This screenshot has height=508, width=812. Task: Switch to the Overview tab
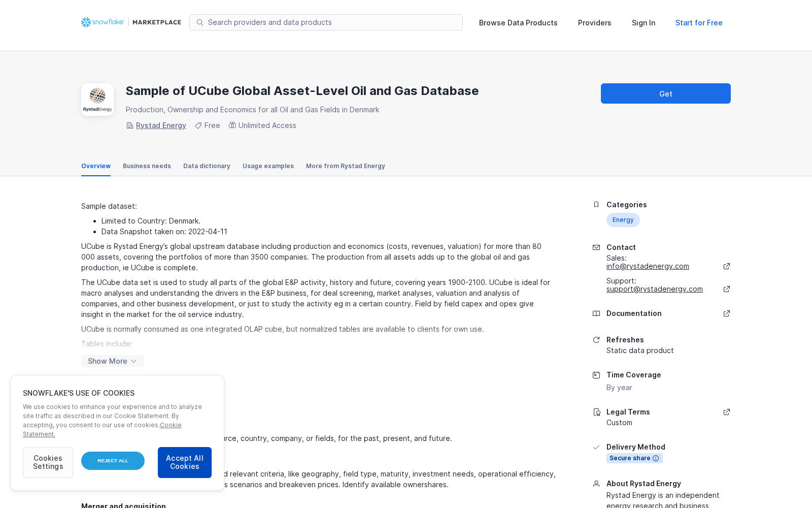pos(96,166)
